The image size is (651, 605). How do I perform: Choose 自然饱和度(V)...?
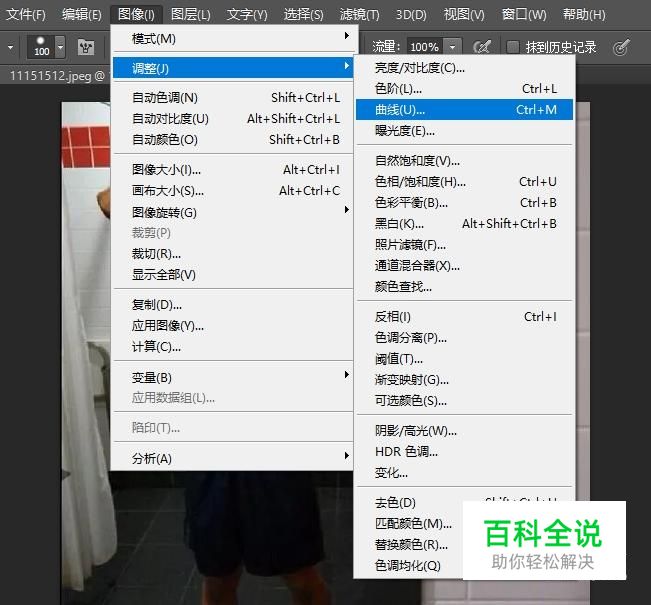[x=464, y=161]
